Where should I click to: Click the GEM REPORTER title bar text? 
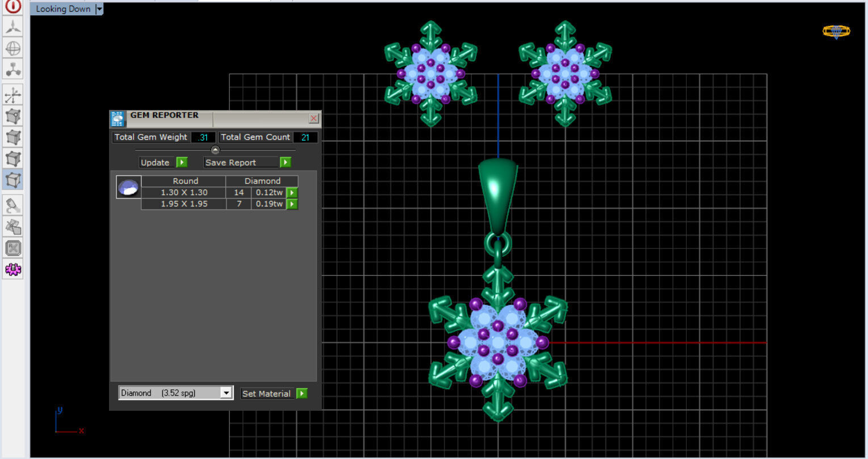pos(165,115)
